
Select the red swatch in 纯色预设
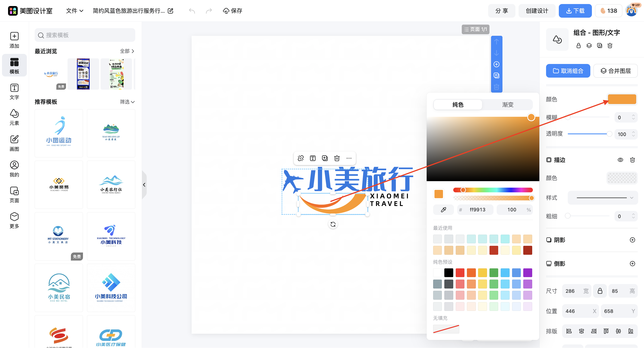pyautogui.click(x=460, y=272)
